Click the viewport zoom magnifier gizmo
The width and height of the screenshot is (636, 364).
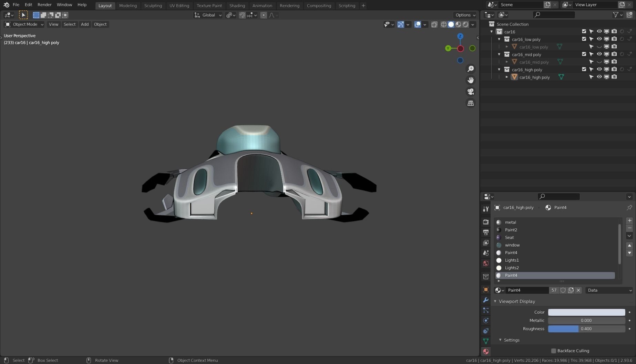(471, 69)
